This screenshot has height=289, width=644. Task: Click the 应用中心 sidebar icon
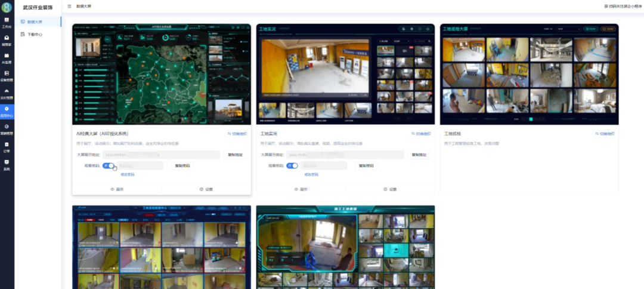[7, 110]
